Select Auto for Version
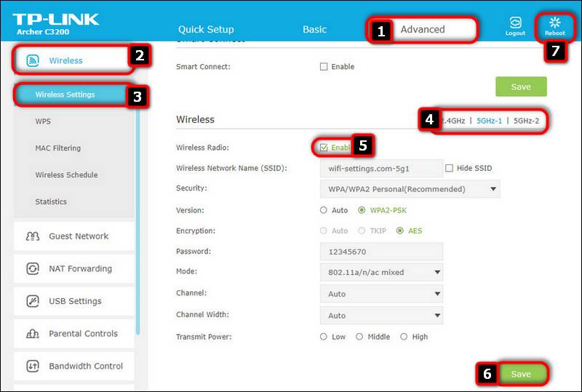Screen dimensions: 582x392 point(324,210)
